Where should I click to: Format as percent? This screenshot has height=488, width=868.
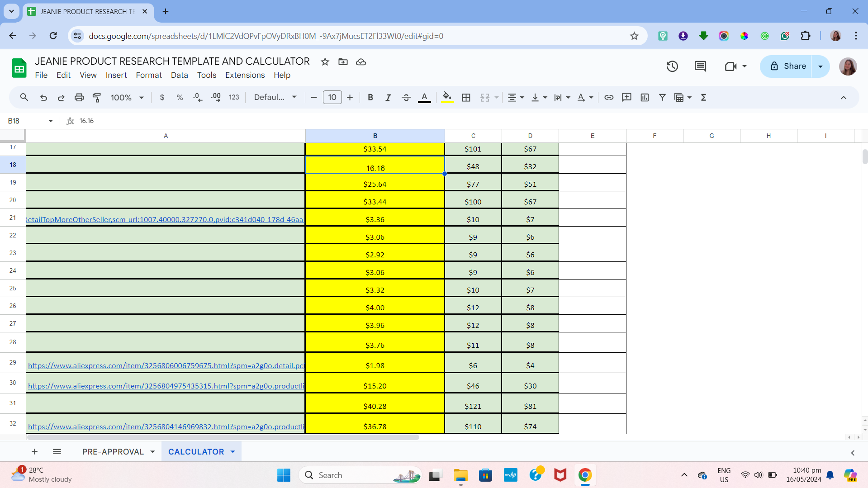180,97
